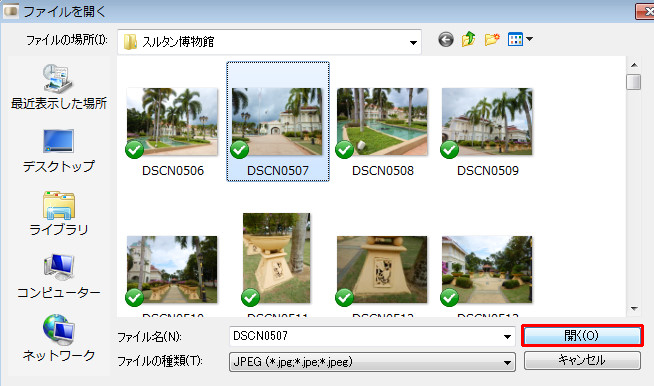
Task: Go to デスクトップ location
Action: [x=59, y=151]
